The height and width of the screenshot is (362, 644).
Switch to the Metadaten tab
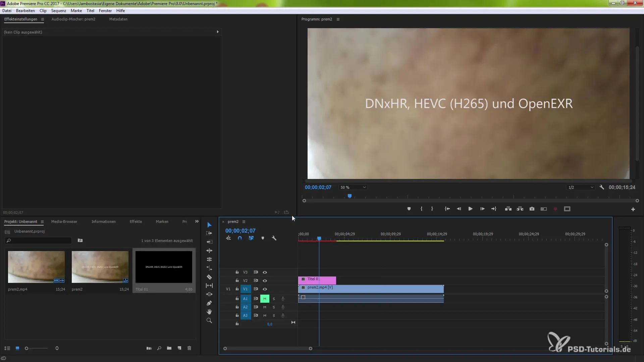[118, 19]
